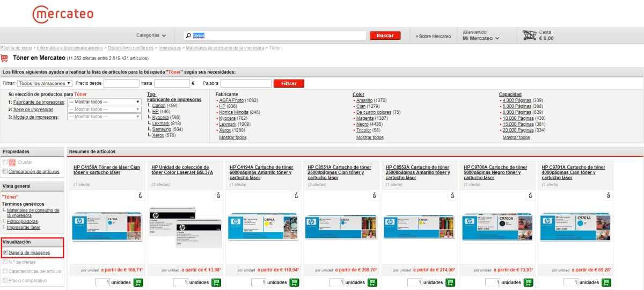Open info icon on HP C9700A card
This screenshot has width=644, height=290.
tap(530, 195)
